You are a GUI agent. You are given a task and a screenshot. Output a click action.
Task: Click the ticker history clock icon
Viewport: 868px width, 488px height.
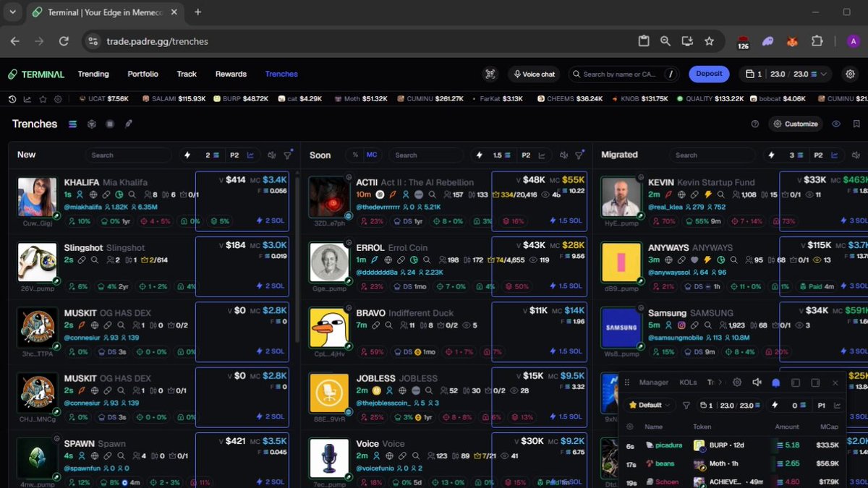point(12,99)
